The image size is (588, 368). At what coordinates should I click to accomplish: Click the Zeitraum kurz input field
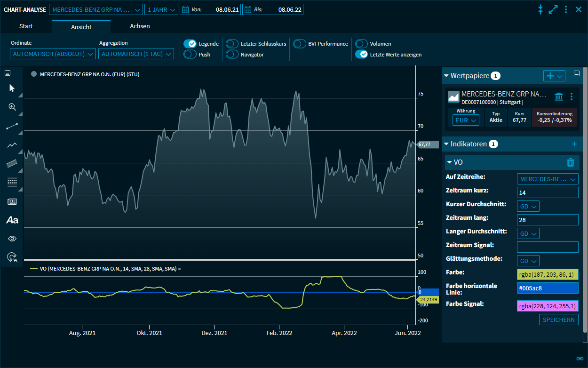click(x=548, y=192)
